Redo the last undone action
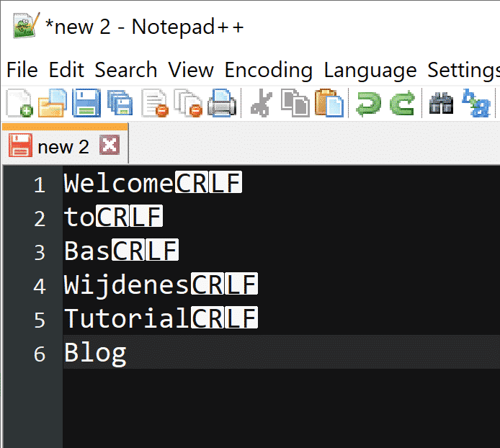This screenshot has width=500, height=448. (x=402, y=104)
